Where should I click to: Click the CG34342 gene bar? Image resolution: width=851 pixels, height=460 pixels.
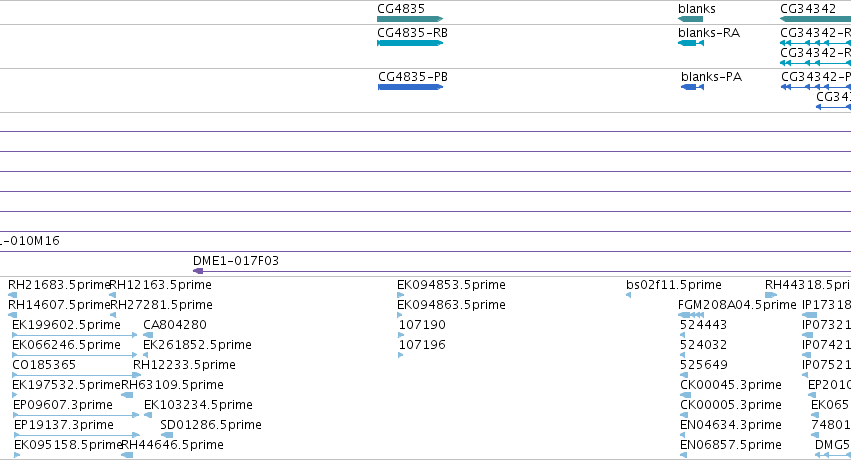[x=815, y=19]
